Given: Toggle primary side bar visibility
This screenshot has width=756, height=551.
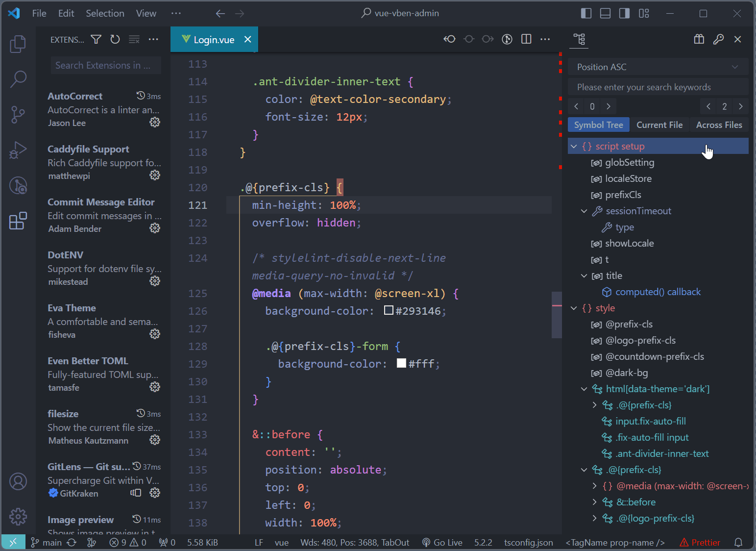Looking at the screenshot, I should 586,13.
